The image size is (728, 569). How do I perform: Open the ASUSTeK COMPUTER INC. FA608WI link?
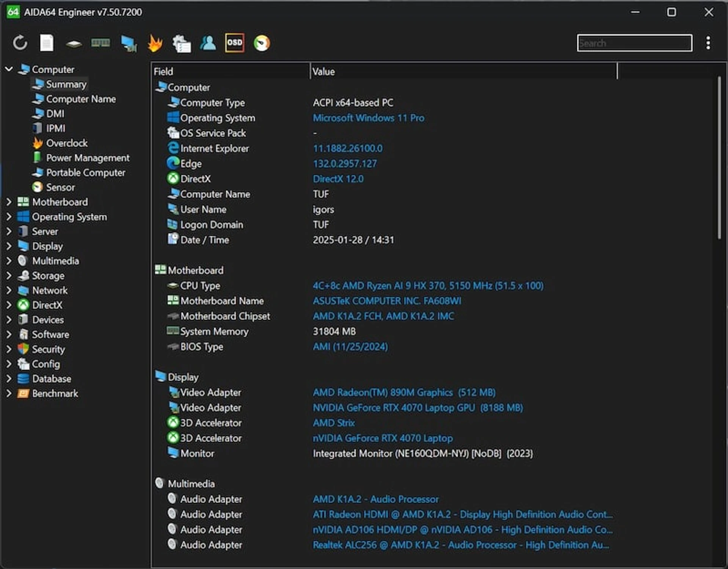coord(387,301)
